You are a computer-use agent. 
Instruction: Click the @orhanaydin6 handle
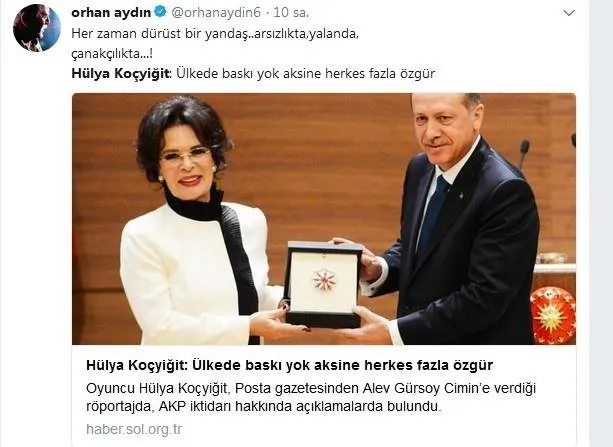[x=216, y=13]
